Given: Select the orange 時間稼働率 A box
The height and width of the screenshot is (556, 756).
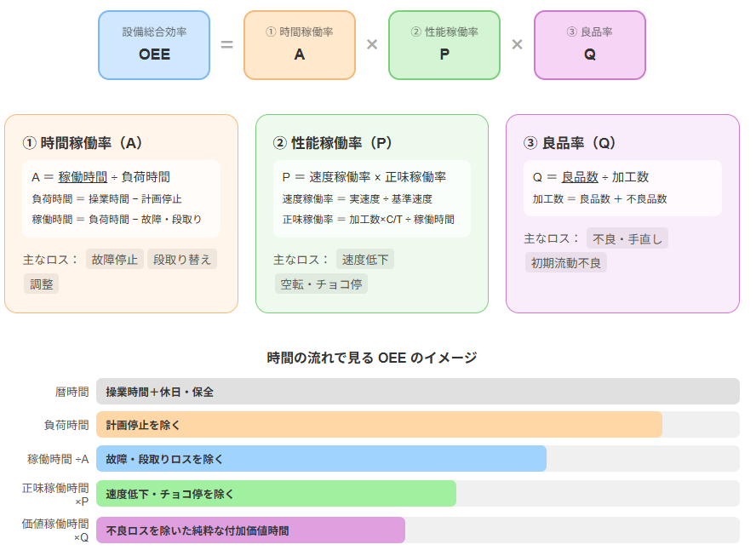Looking at the screenshot, I should pos(299,45).
